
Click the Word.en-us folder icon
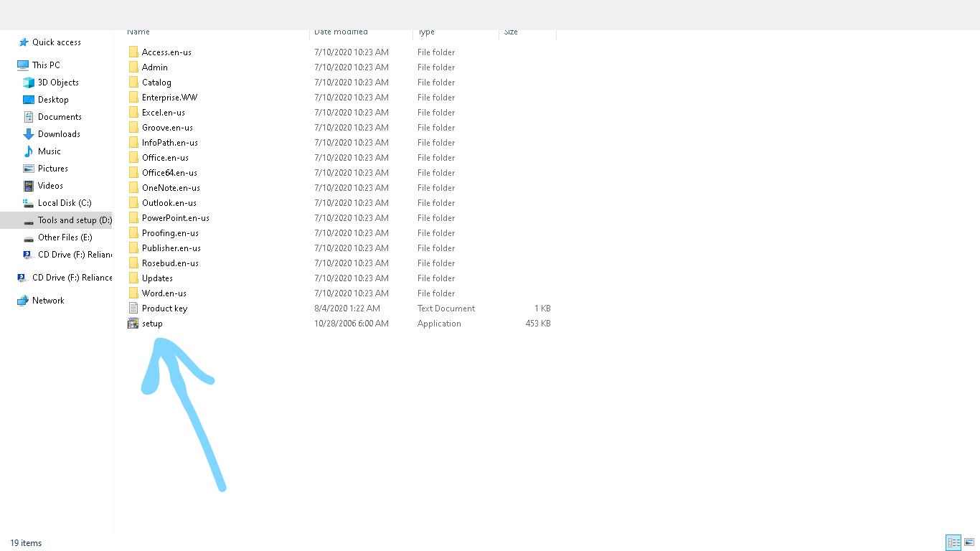pyautogui.click(x=133, y=293)
